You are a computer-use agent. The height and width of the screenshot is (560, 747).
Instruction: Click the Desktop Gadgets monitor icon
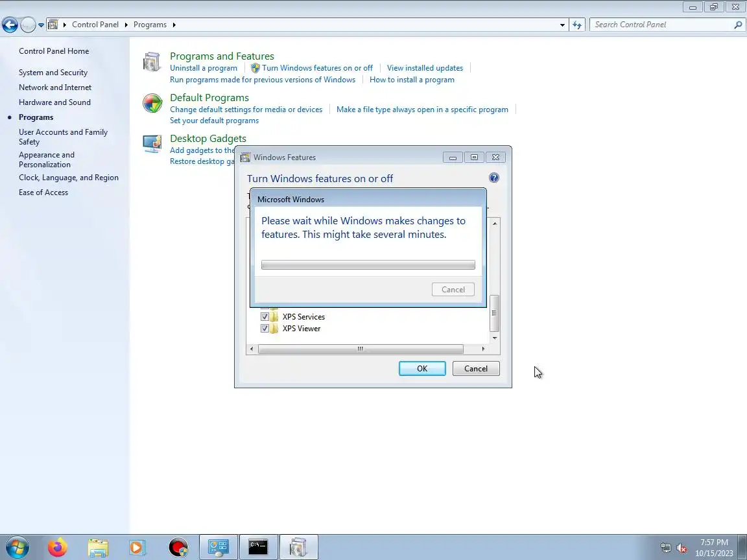pyautogui.click(x=152, y=144)
